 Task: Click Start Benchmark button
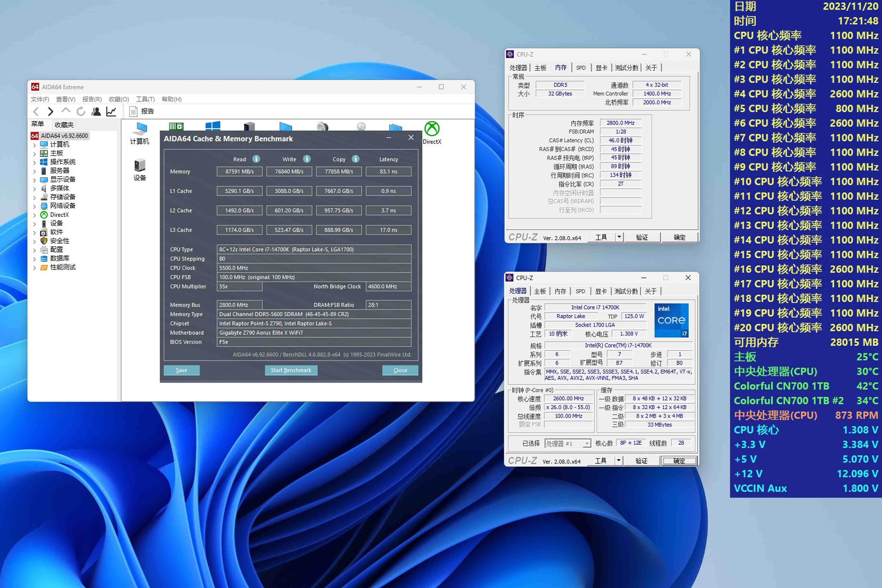(x=291, y=370)
